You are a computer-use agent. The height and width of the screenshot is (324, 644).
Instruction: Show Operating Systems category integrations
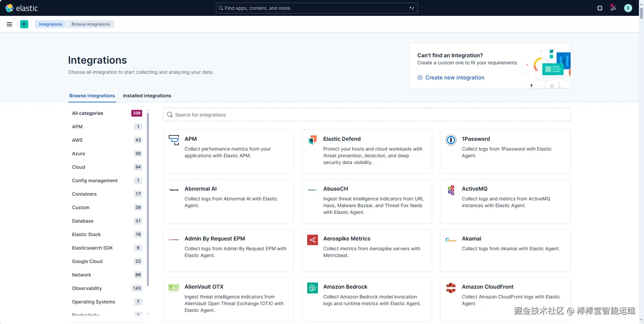click(x=107, y=302)
